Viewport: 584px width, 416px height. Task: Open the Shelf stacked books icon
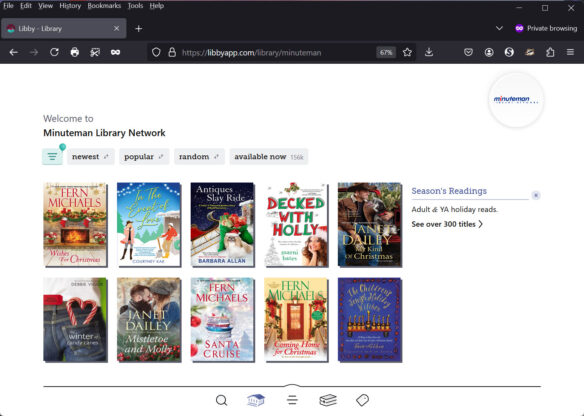(x=328, y=400)
